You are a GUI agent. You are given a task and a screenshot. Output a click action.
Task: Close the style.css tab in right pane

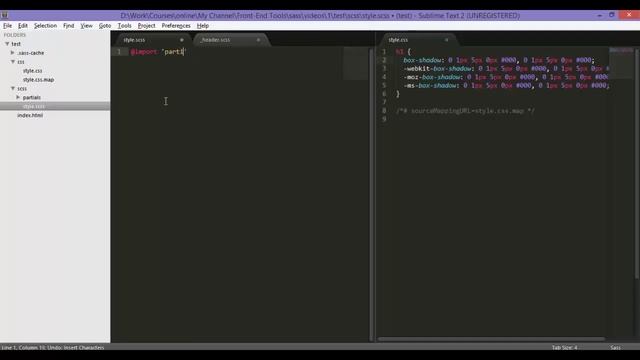[x=447, y=40]
